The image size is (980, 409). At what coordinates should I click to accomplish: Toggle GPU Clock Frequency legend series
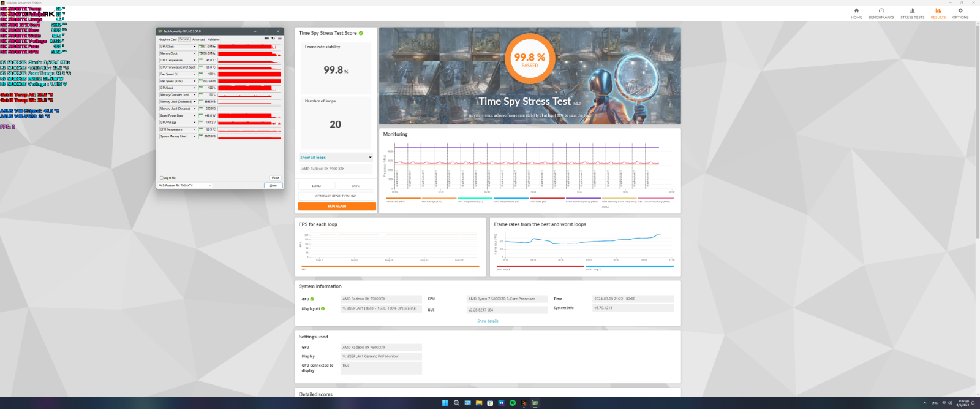coord(655,200)
